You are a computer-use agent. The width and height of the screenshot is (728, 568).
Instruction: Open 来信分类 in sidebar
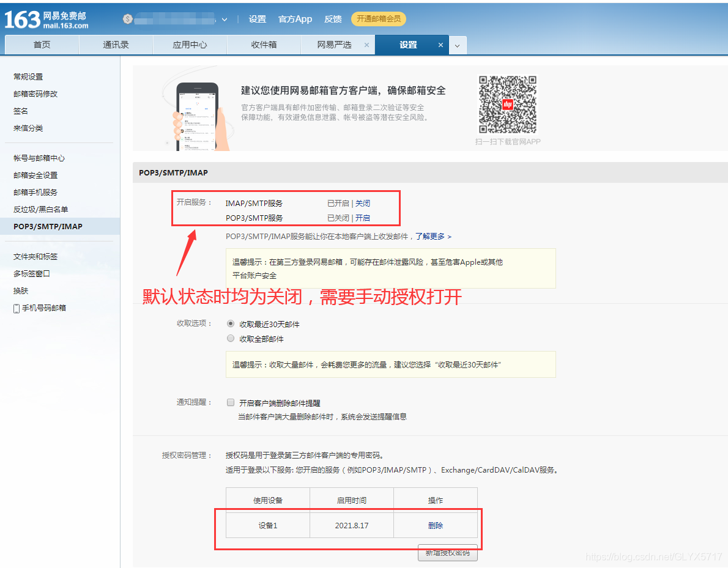[28, 128]
